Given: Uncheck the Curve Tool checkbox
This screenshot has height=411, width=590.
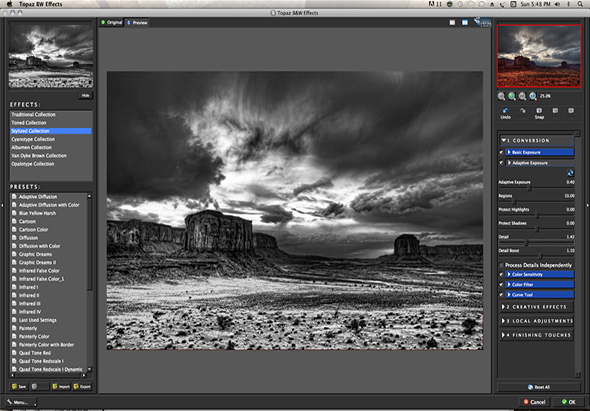Looking at the screenshot, I should click(501, 295).
